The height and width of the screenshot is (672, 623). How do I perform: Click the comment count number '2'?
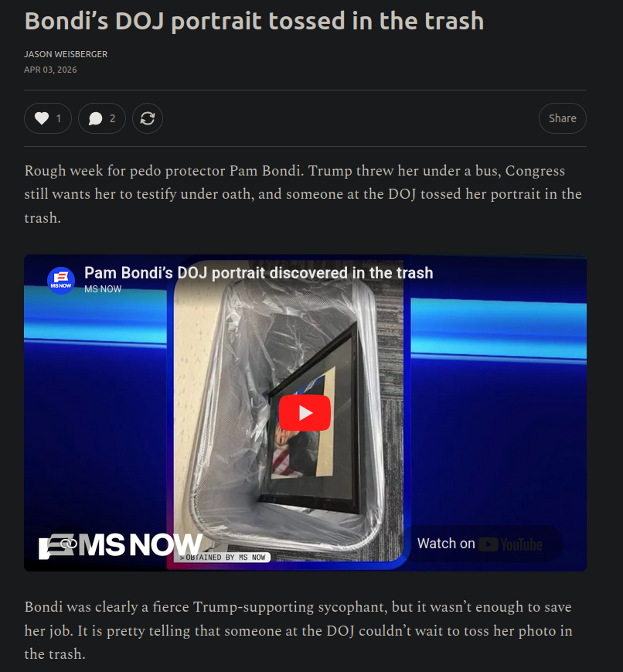tap(113, 119)
